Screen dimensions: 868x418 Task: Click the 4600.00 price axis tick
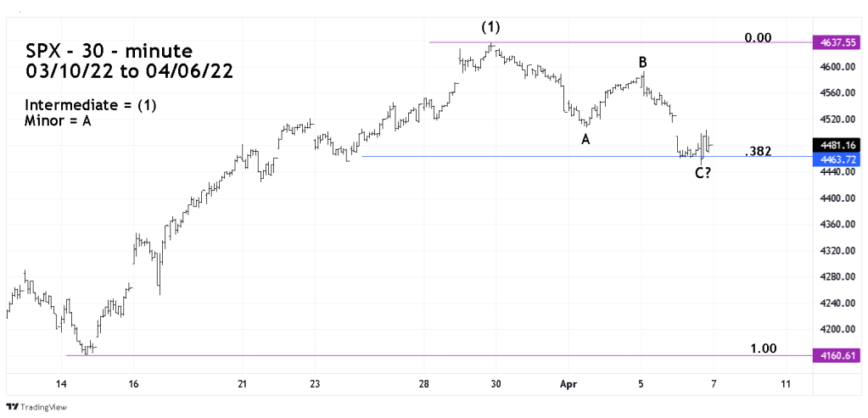click(x=830, y=67)
